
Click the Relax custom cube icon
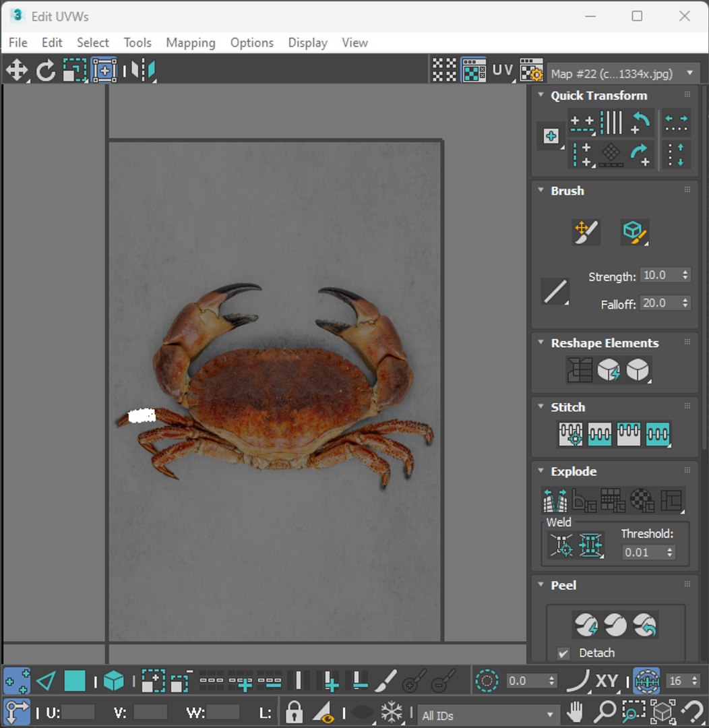click(638, 369)
